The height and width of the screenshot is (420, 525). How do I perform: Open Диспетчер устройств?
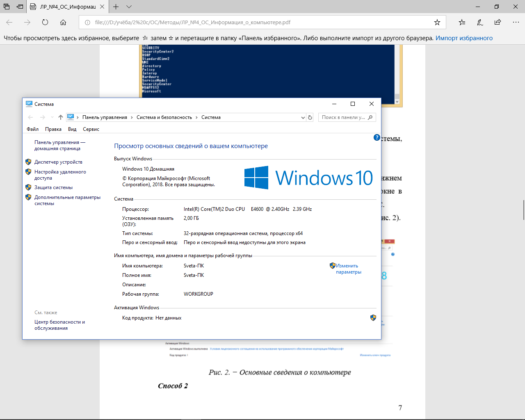click(58, 162)
